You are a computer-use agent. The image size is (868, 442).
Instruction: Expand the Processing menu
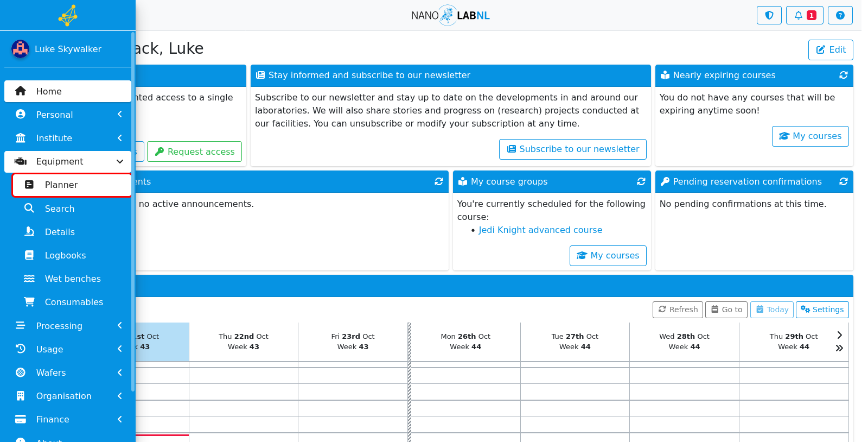(68, 326)
